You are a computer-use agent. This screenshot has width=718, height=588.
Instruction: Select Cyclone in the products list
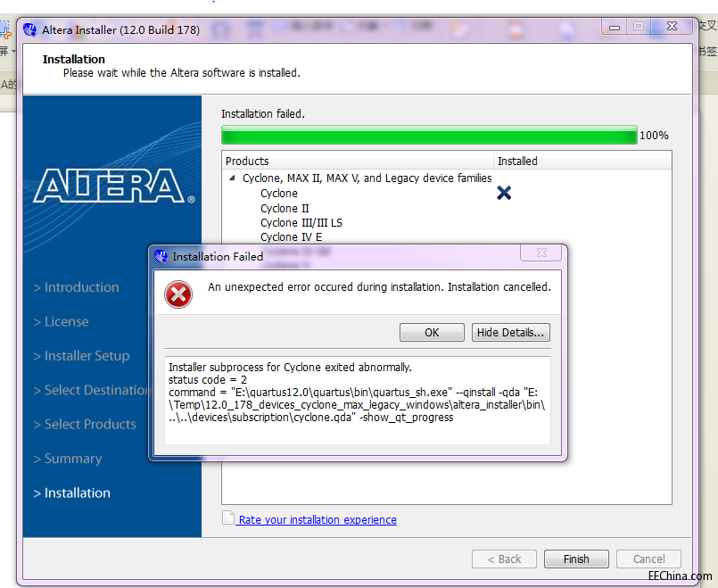(279, 194)
